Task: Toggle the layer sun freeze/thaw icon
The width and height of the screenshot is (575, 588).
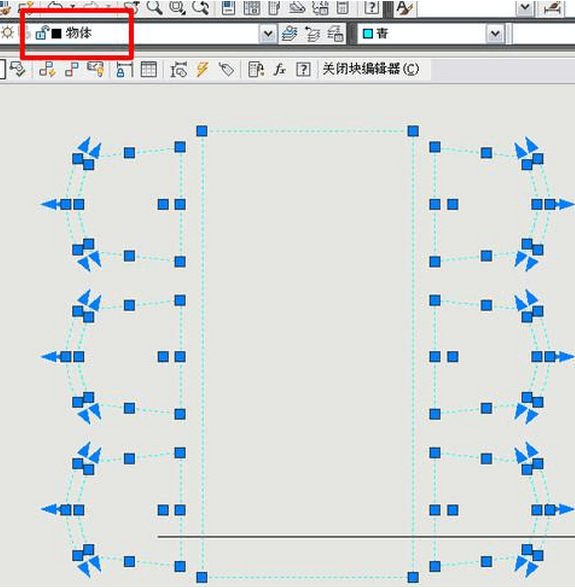Action: [8, 33]
